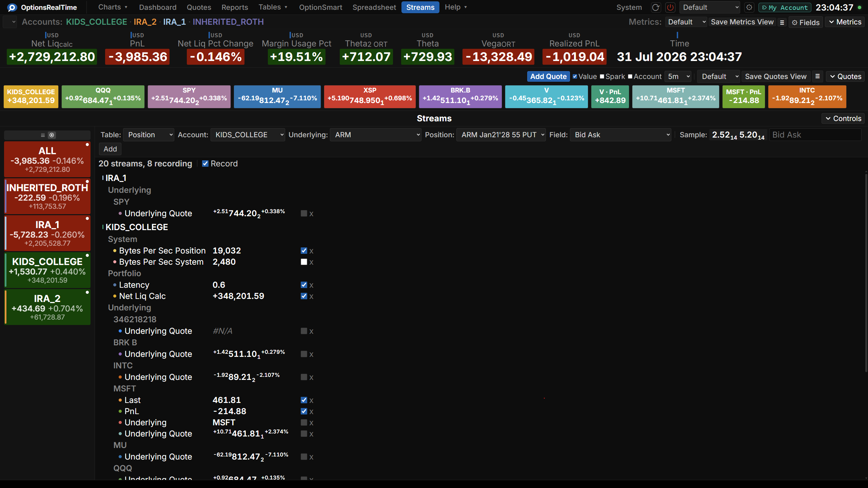This screenshot has height=488, width=868.
Task: Remove the Bytes Per Sec System stream
Action: (311, 262)
